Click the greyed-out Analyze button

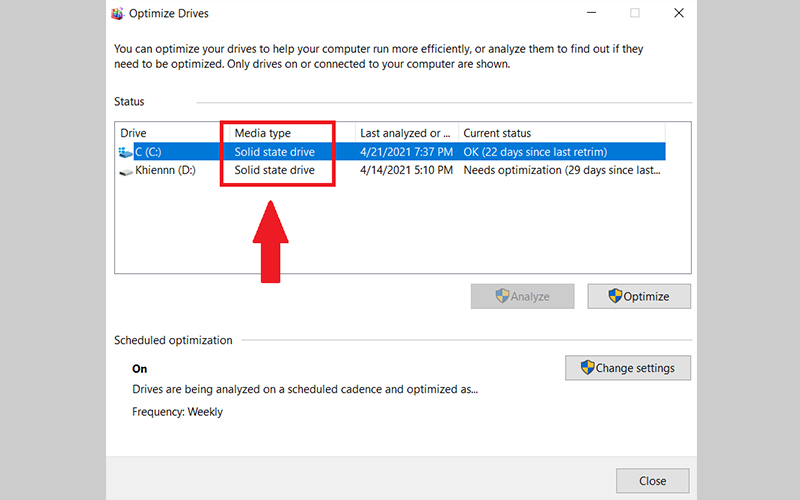click(x=522, y=296)
